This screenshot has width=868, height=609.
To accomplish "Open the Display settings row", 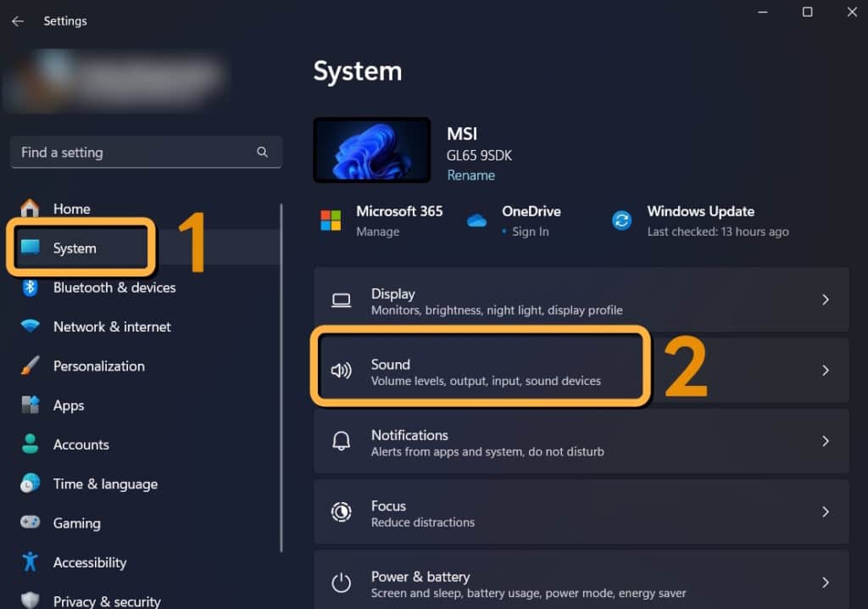I will point(581,299).
